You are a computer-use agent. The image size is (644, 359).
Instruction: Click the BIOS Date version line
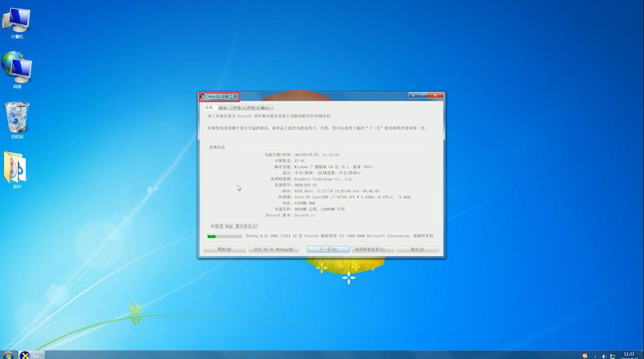coord(337,191)
